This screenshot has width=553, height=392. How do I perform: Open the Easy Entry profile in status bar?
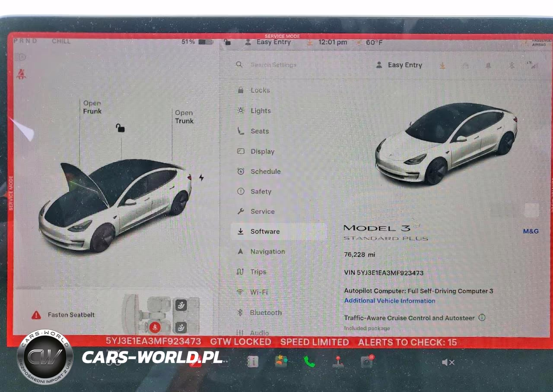pyautogui.click(x=268, y=42)
